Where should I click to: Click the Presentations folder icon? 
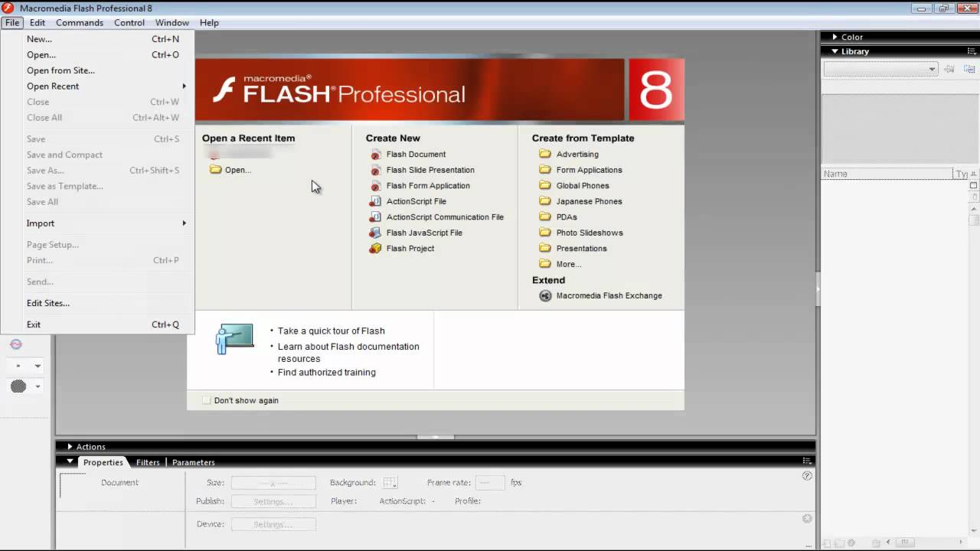point(545,248)
